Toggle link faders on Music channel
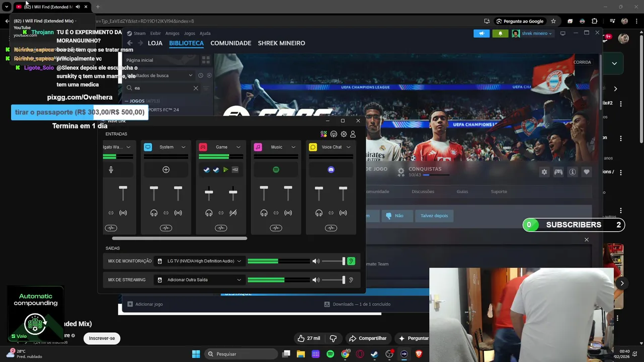644x362 pixels. click(276, 213)
